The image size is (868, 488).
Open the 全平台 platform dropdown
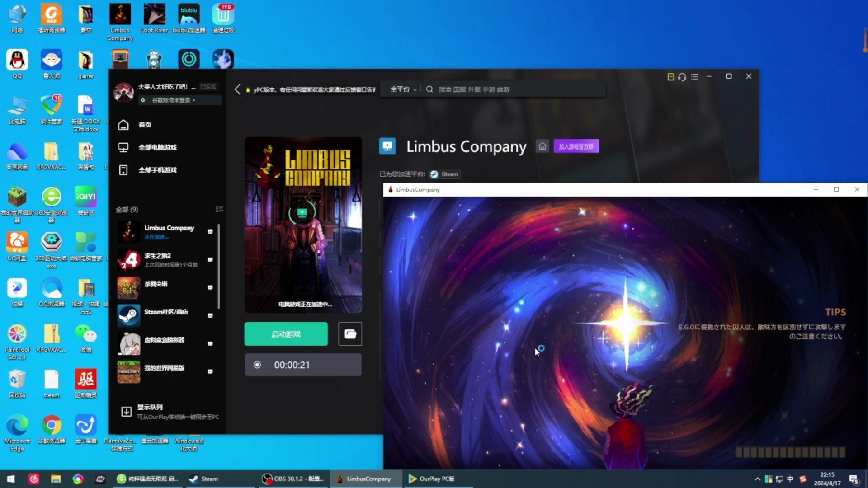point(403,89)
